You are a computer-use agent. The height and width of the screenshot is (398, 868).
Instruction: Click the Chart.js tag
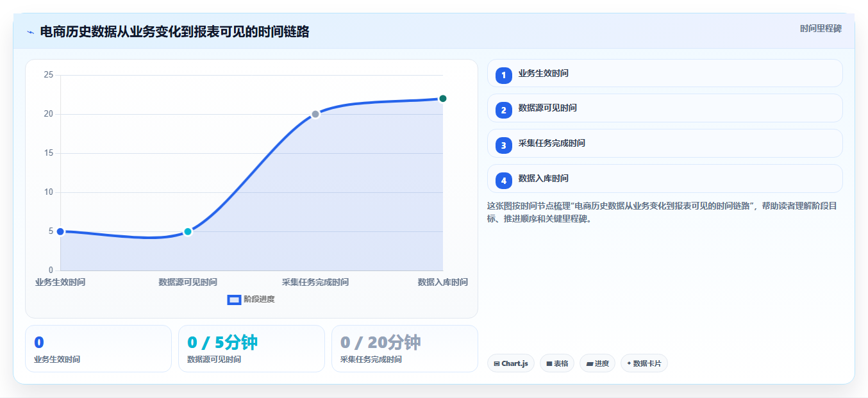tap(511, 363)
